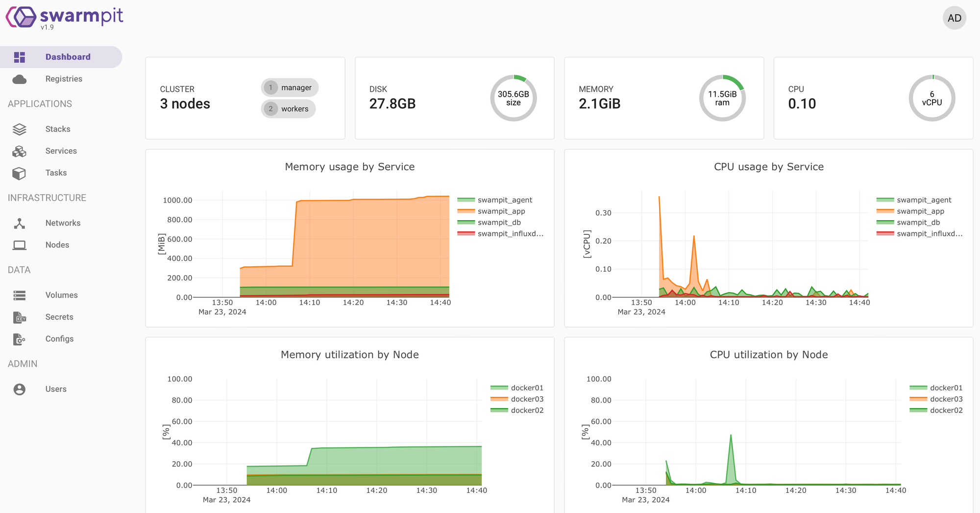Toggle swampit_app in Memory usage legend
This screenshot has width=980, height=513.
pyautogui.click(x=491, y=211)
